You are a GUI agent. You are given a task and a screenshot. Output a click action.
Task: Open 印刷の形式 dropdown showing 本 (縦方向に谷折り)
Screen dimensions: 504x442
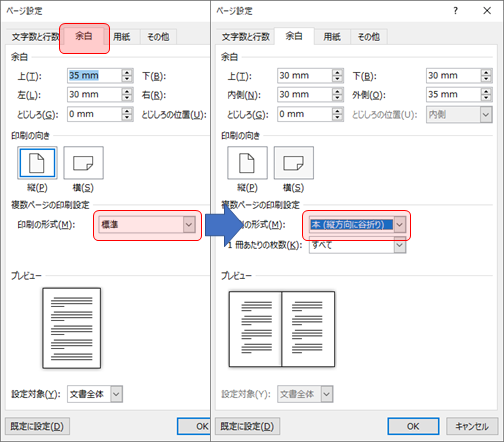pyautogui.click(x=357, y=225)
